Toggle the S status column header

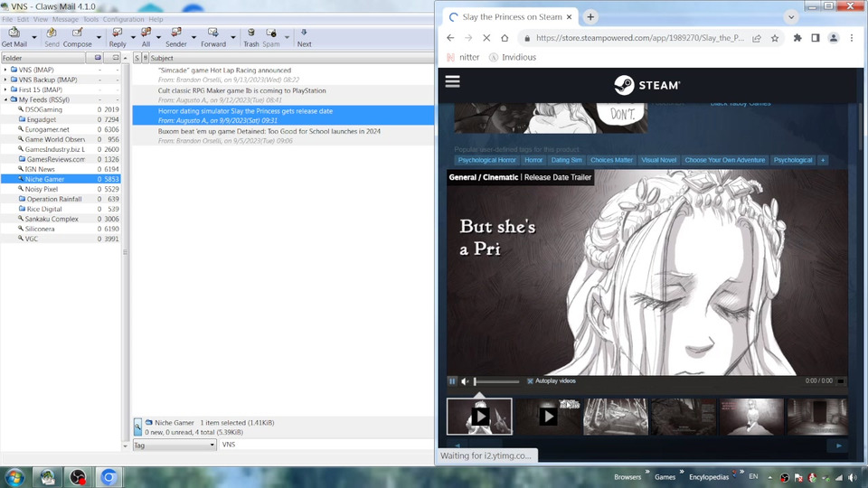(x=137, y=58)
